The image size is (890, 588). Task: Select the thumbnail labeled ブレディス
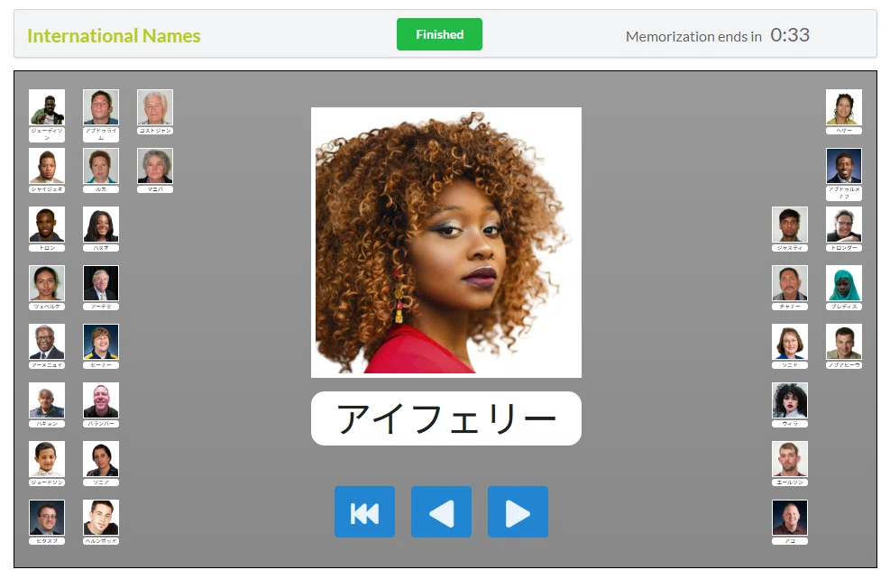click(x=844, y=283)
